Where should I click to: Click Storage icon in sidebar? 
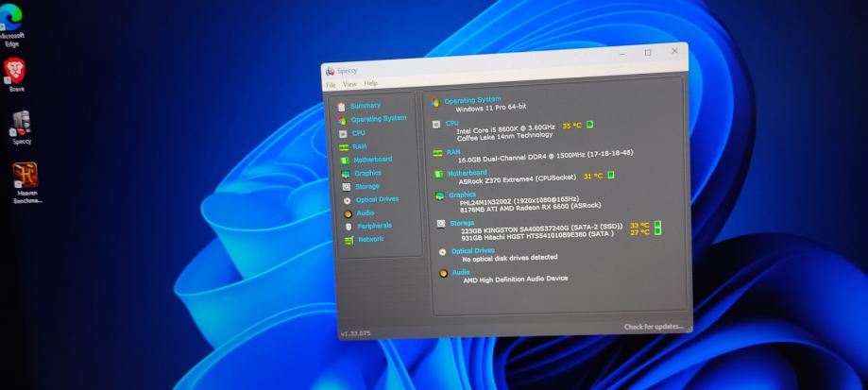(346, 187)
